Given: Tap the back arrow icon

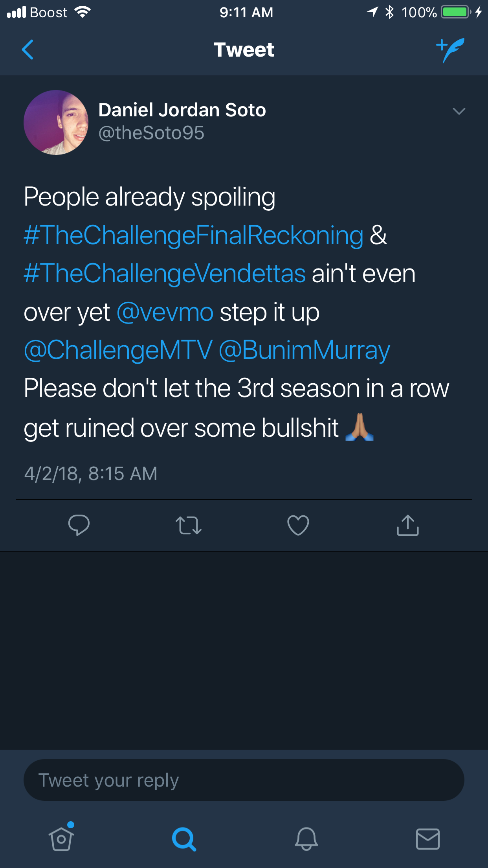Looking at the screenshot, I should coord(28,50).
